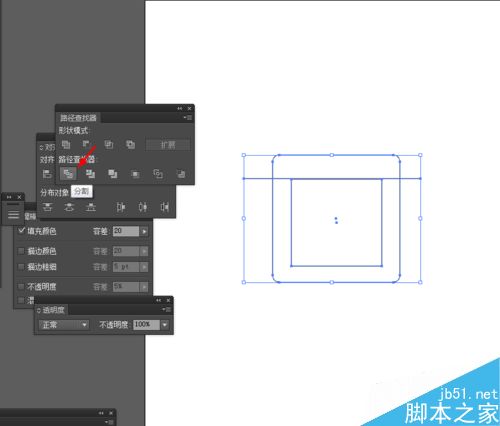The height and width of the screenshot is (426, 500).
Task: Click the collapsed stroke panel icon
Action: 13,214
